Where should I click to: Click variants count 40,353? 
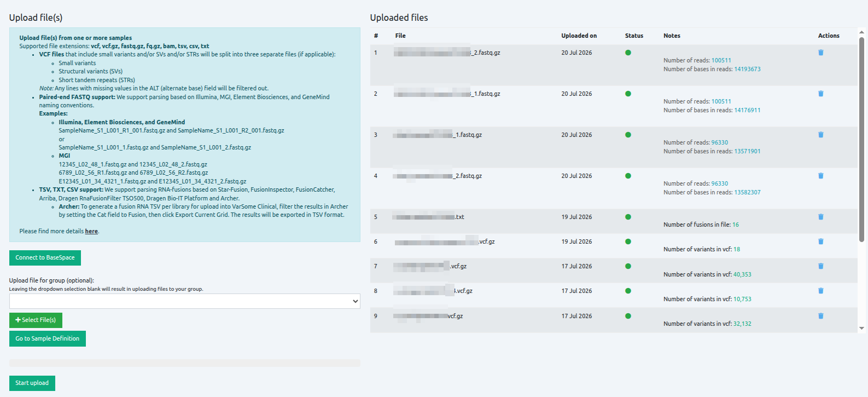tap(742, 275)
